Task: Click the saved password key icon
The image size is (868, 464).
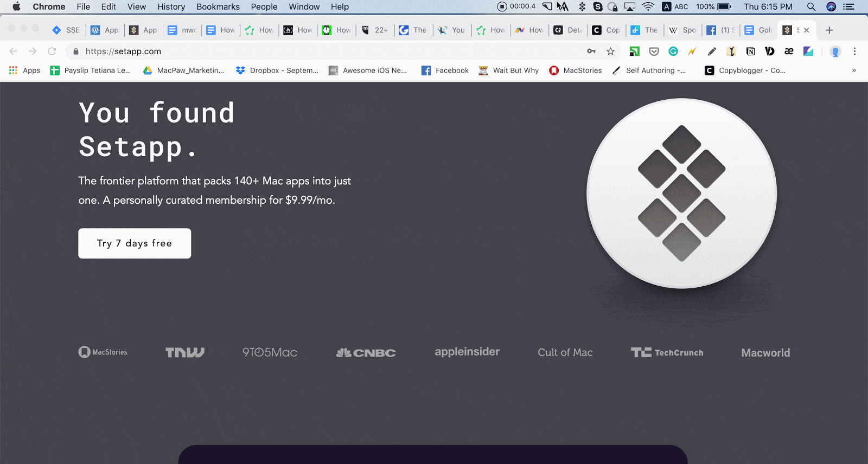Action: coord(591,51)
